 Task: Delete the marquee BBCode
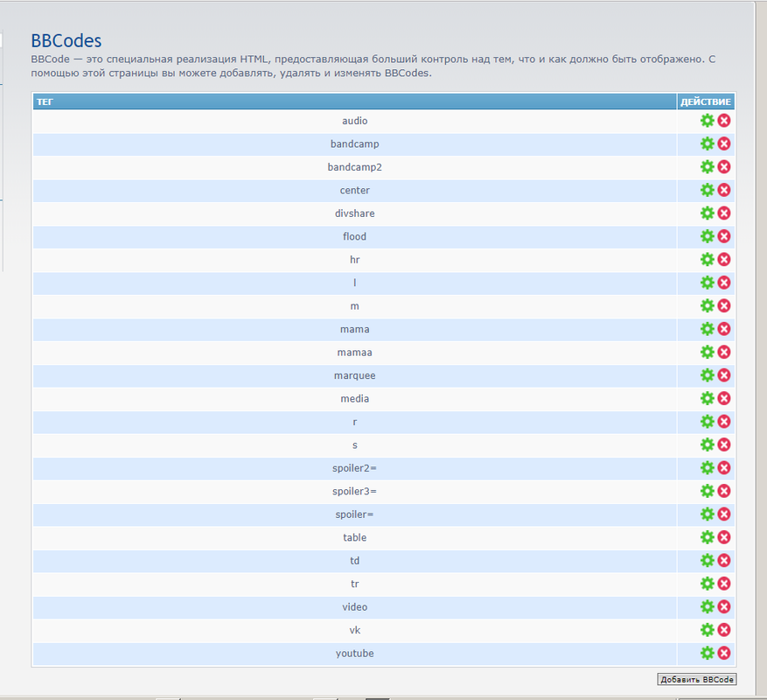(724, 375)
